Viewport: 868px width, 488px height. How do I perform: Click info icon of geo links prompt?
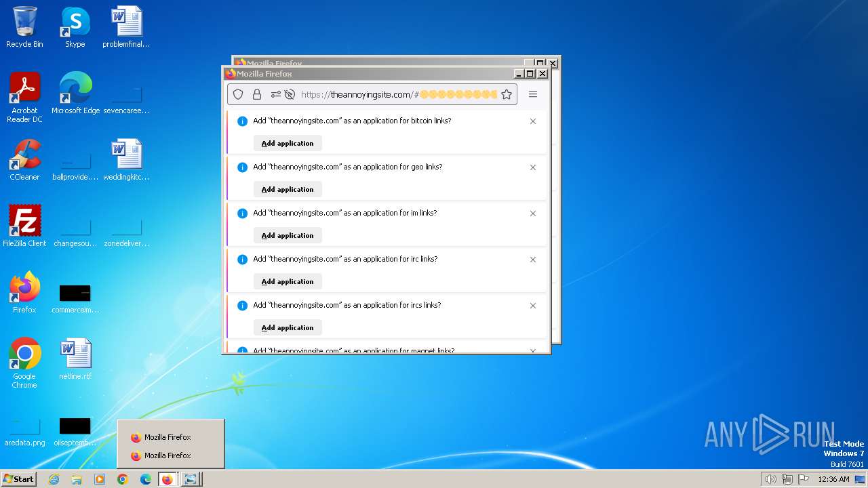tap(242, 167)
